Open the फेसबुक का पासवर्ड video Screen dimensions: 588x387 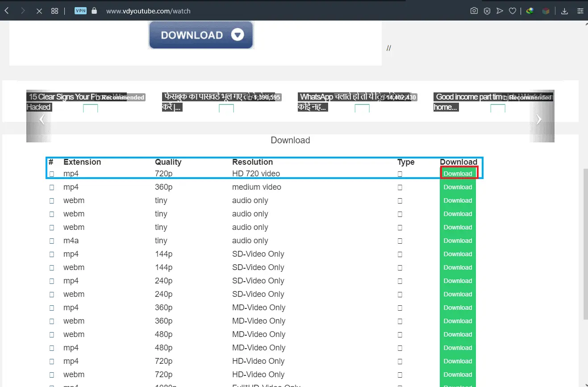point(221,102)
